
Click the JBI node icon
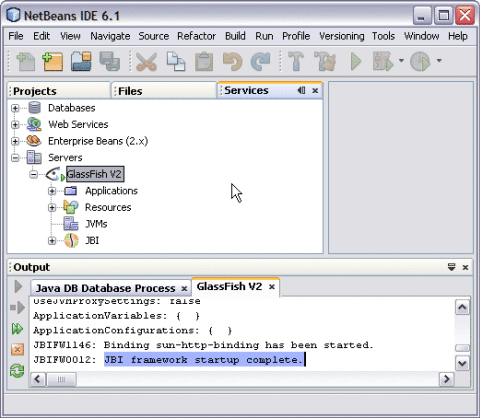71,240
